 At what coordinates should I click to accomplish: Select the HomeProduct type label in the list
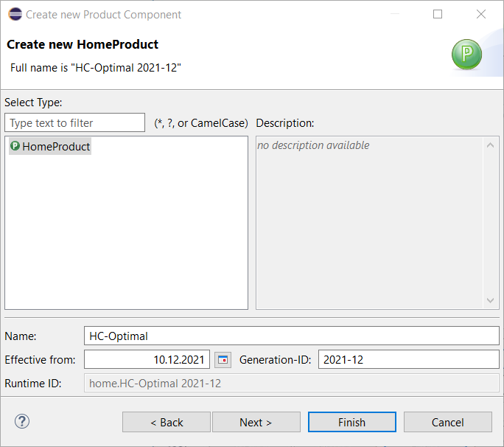click(56, 147)
